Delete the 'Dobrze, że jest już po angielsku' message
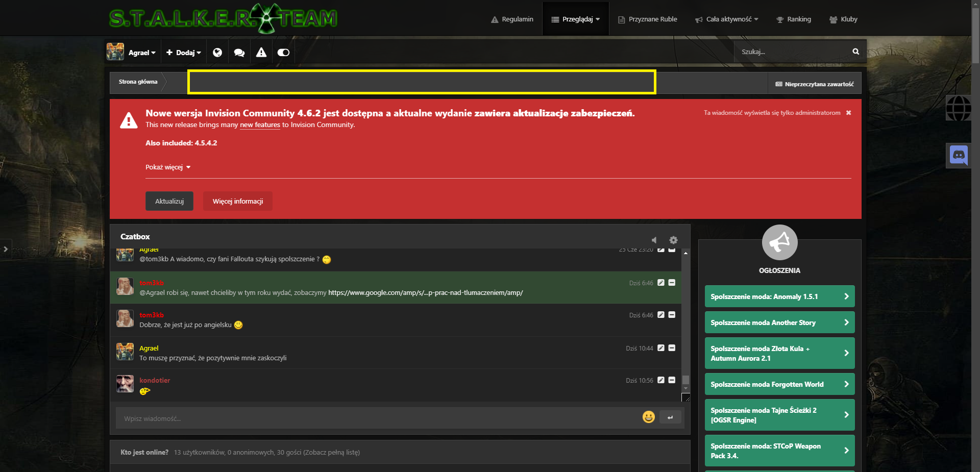Viewport: 980px width, 472px height. pyautogui.click(x=672, y=314)
